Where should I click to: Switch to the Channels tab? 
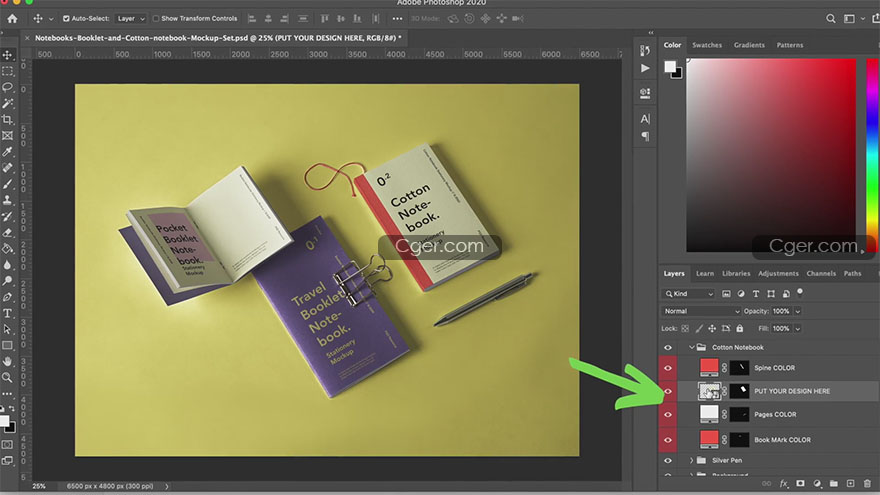tap(821, 273)
